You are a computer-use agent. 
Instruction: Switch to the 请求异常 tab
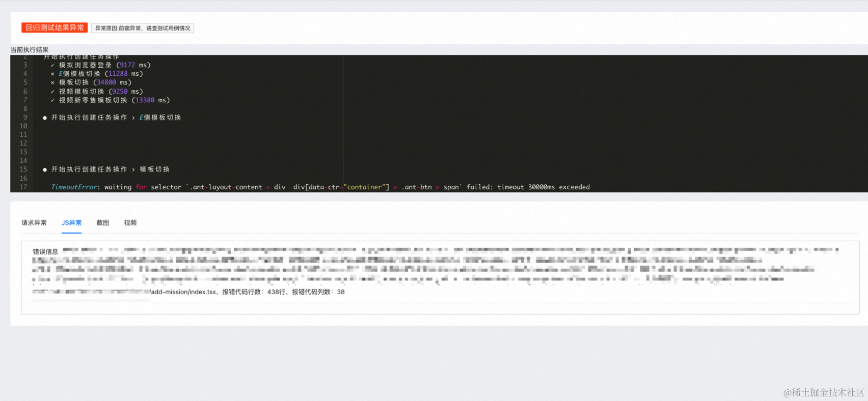coord(34,223)
